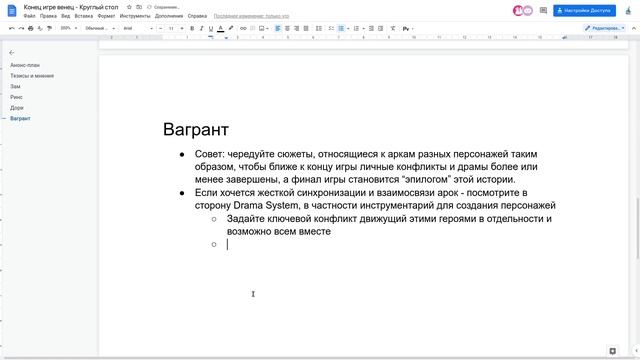The width and height of the screenshot is (640, 360).
Task: Open the Инструменты menu
Action: [x=135, y=16]
